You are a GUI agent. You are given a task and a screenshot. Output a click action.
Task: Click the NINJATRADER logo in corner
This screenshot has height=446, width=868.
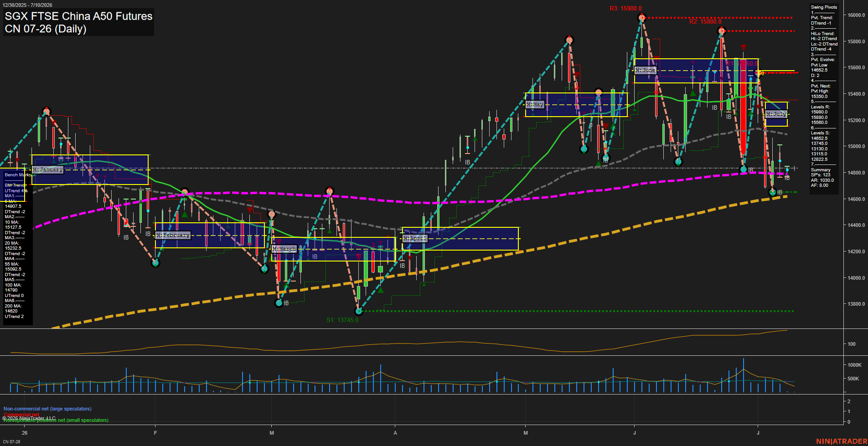[842, 441]
